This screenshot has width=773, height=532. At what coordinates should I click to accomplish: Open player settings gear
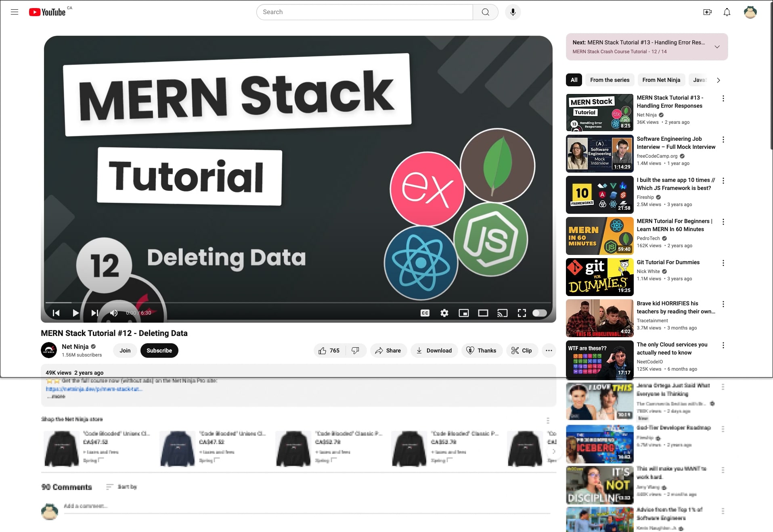pos(444,313)
